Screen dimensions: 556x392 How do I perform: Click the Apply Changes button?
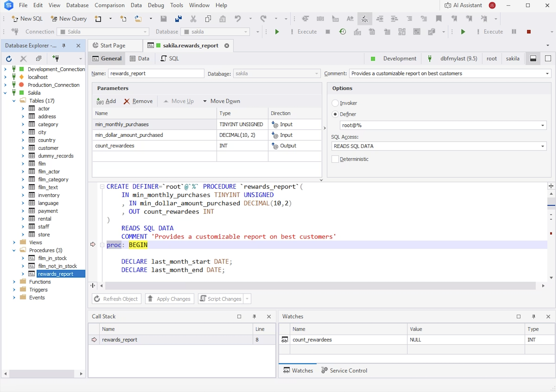(170, 299)
